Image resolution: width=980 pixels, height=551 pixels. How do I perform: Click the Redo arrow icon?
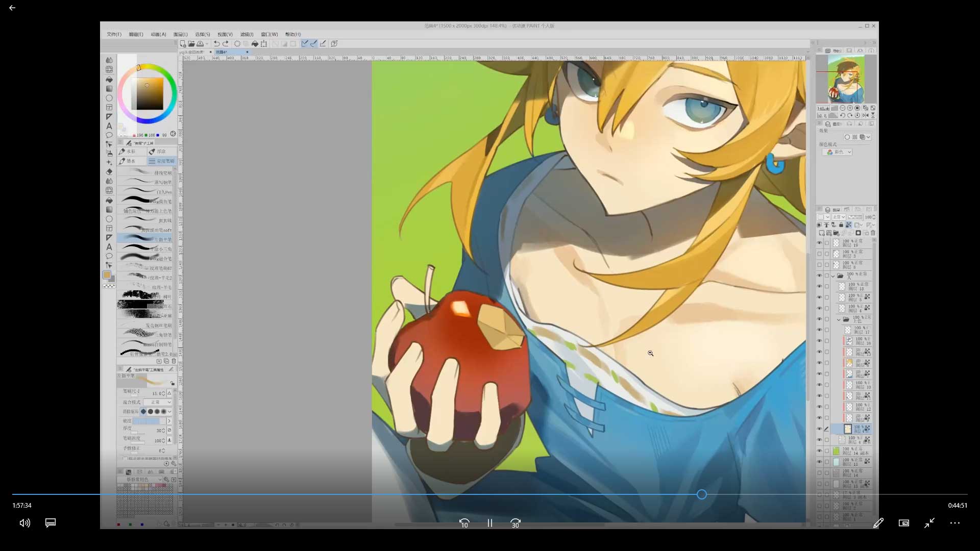(x=226, y=44)
